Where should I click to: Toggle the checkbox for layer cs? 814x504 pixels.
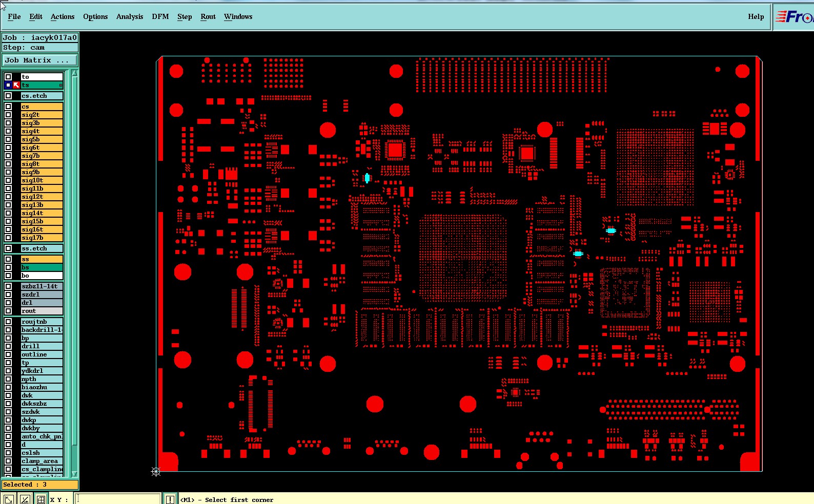pos(8,107)
